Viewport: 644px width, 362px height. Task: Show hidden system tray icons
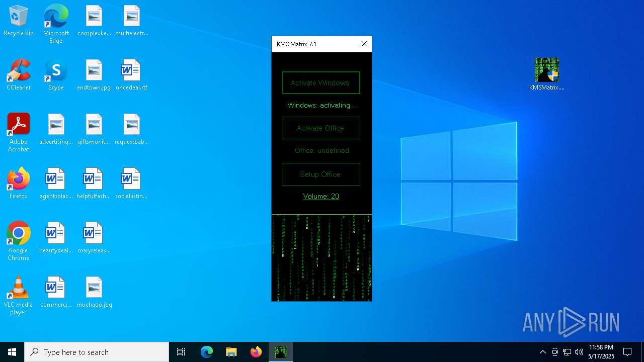pos(542,352)
